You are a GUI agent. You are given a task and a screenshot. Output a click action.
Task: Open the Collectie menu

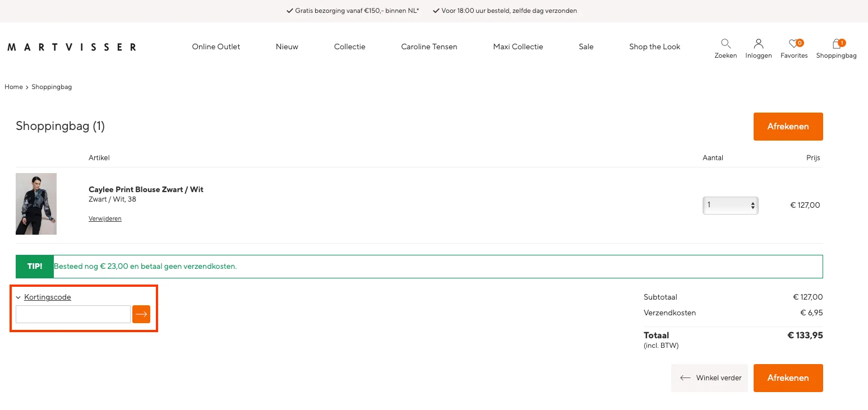(x=349, y=47)
